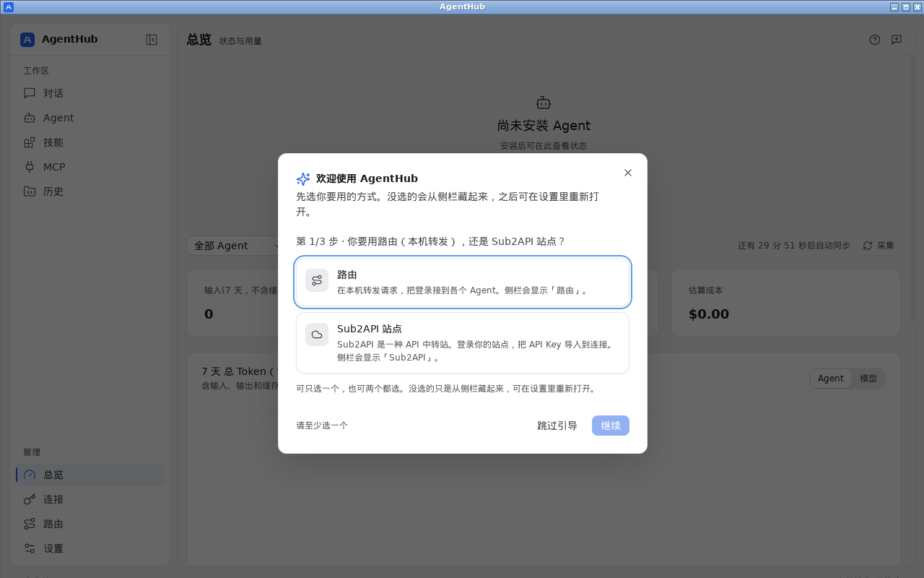Click the app icon in the window title bar
924x578 pixels.
[x=9, y=7]
